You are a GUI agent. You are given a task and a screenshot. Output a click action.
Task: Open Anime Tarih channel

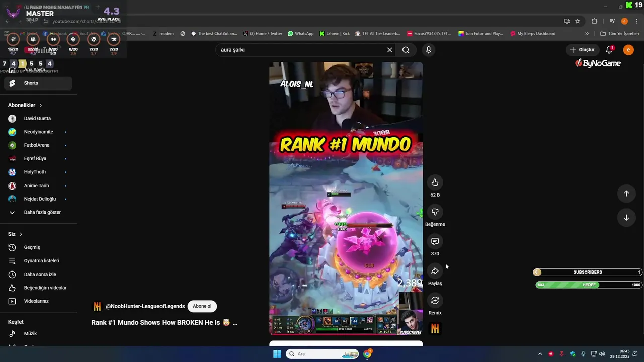click(38, 186)
